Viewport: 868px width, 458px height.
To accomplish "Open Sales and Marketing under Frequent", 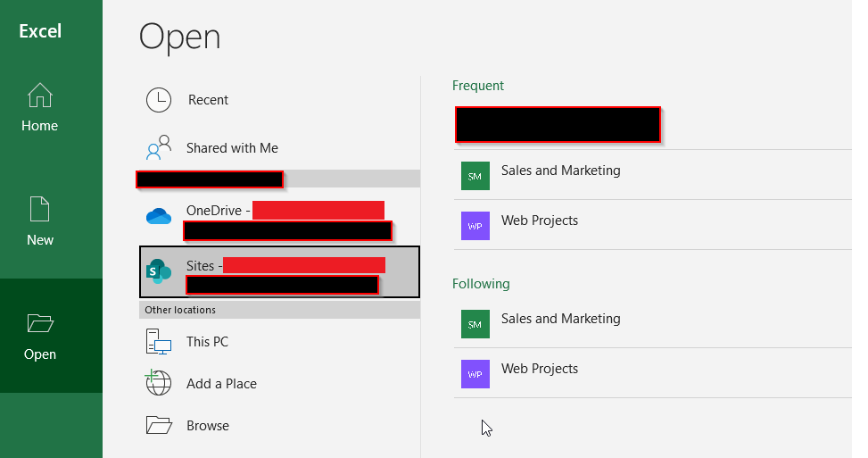I will 560,171.
